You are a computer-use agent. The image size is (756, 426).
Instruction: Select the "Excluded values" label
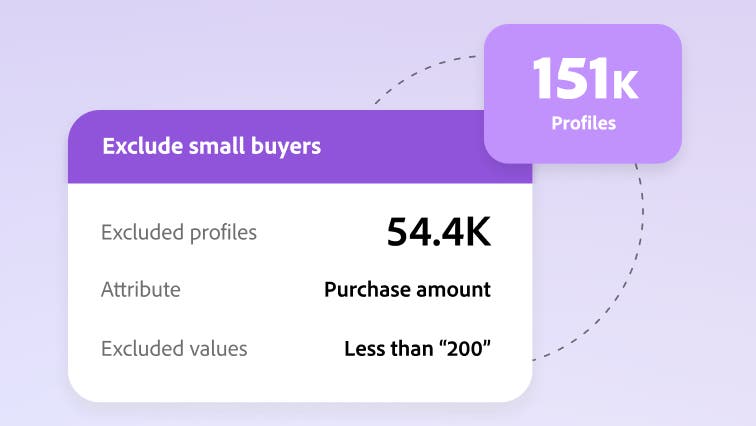tap(174, 349)
